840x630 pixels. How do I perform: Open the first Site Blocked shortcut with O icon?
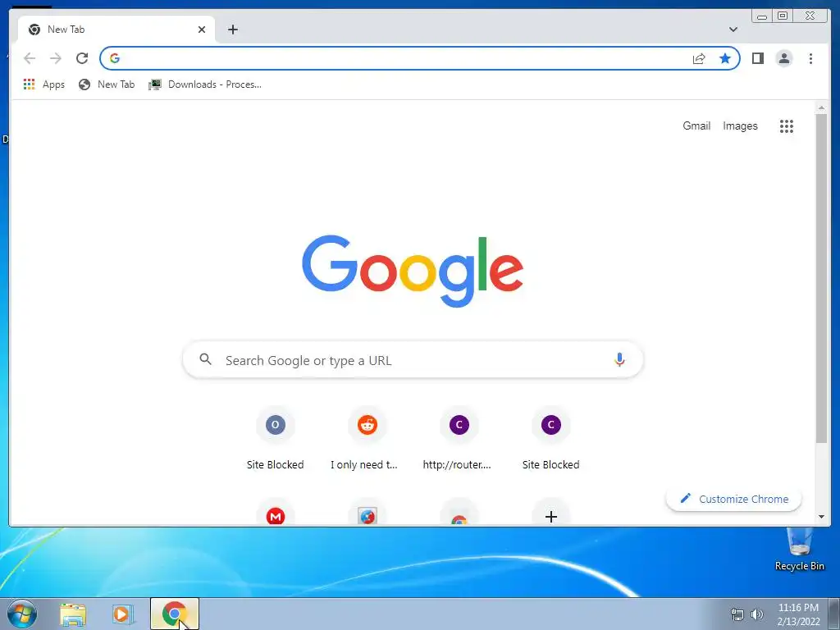[x=276, y=440]
